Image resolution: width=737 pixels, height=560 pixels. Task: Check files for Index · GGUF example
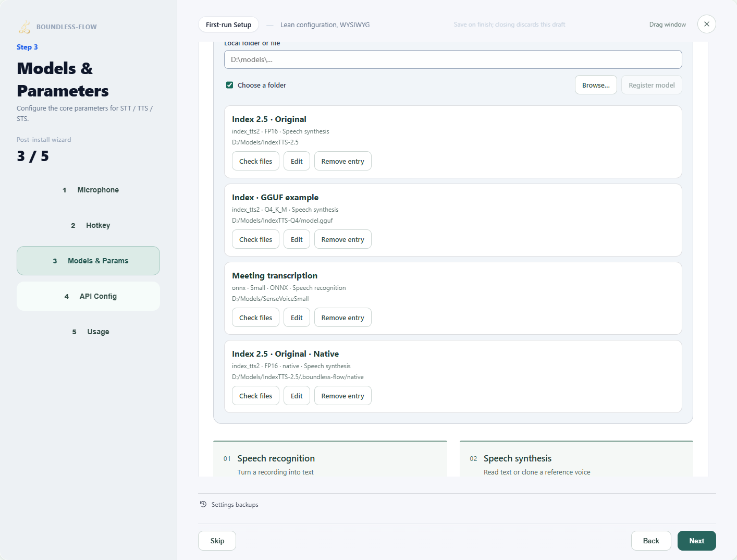tap(255, 239)
